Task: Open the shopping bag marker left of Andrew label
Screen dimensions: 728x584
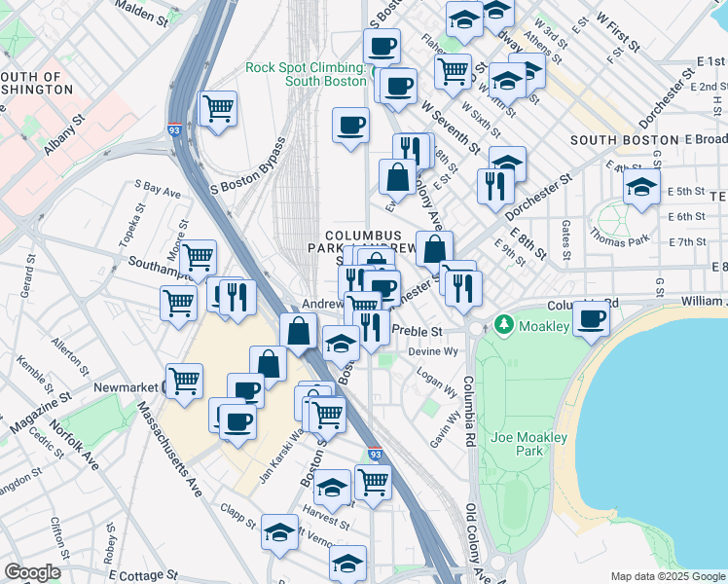Action: pyautogui.click(x=299, y=331)
